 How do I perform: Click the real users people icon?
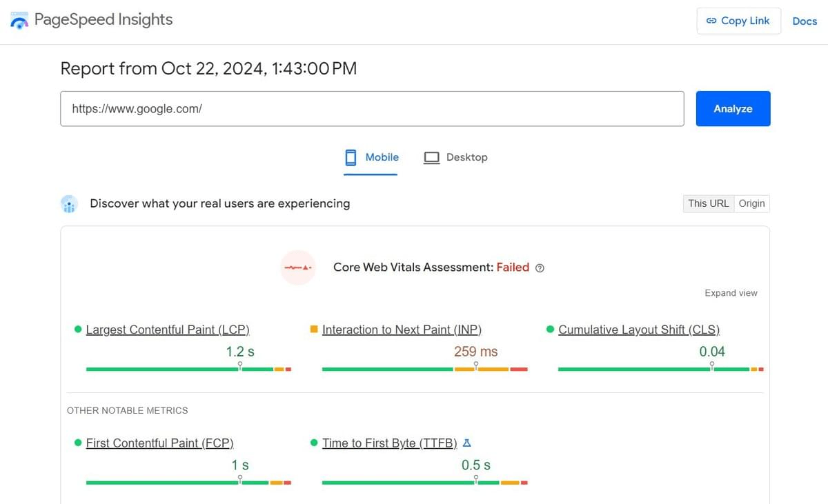(x=69, y=204)
